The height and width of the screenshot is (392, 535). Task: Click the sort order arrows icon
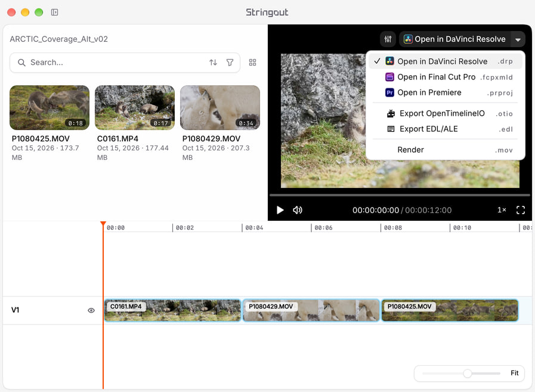point(214,63)
